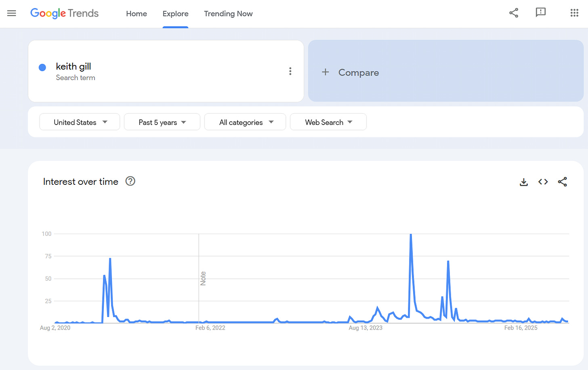
Task: Click the 100 y-axis label
Action: 46,234
